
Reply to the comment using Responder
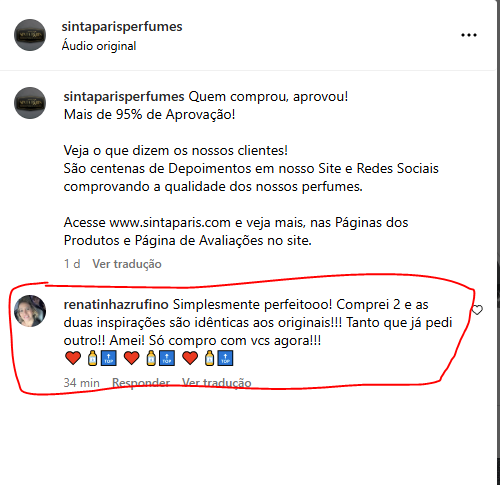141,383
